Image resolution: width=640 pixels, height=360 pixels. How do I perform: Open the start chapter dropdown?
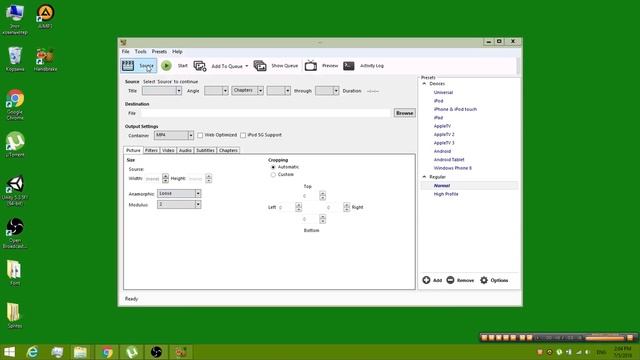click(279, 91)
